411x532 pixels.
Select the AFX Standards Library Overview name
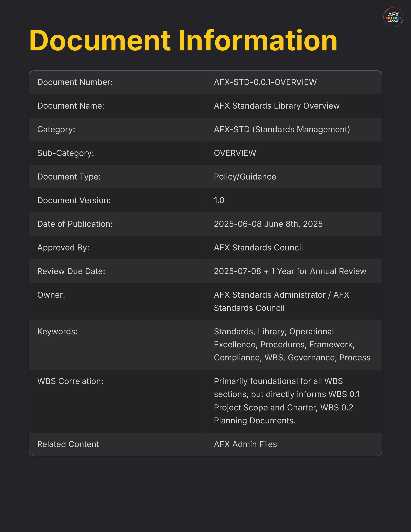click(277, 106)
